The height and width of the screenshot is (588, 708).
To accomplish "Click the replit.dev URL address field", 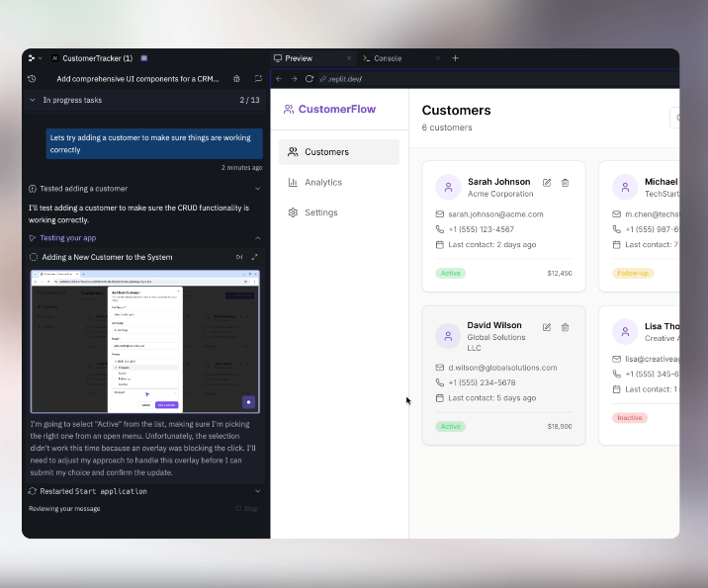I will (498, 79).
